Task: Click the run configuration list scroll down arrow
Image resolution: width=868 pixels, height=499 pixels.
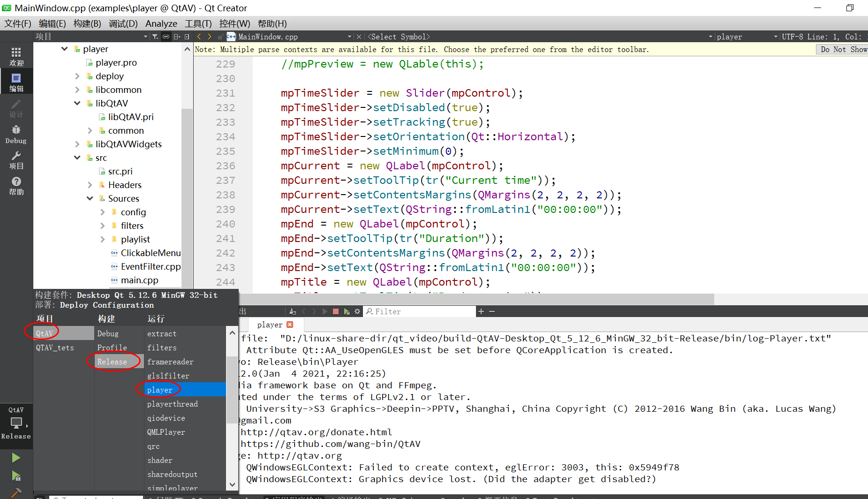Action: coord(232,484)
